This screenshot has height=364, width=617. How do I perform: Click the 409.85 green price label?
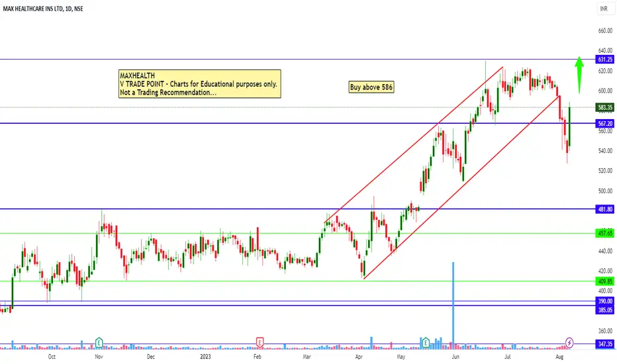point(605,281)
